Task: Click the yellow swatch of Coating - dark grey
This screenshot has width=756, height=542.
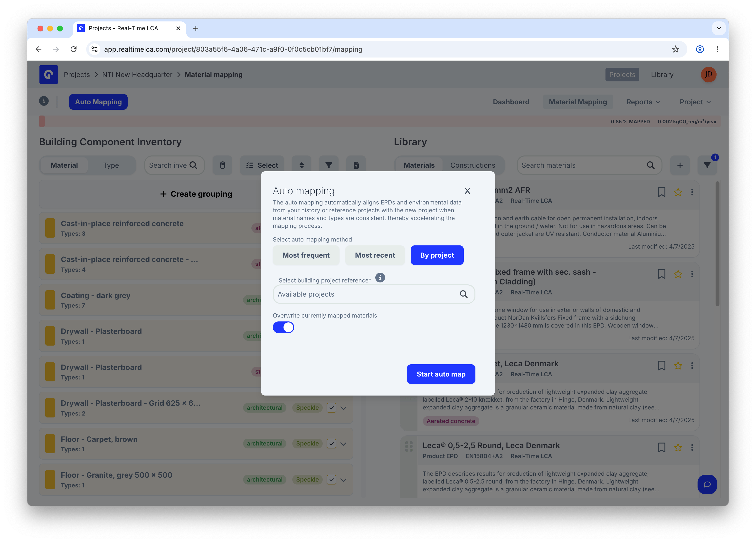Action: pyautogui.click(x=50, y=300)
